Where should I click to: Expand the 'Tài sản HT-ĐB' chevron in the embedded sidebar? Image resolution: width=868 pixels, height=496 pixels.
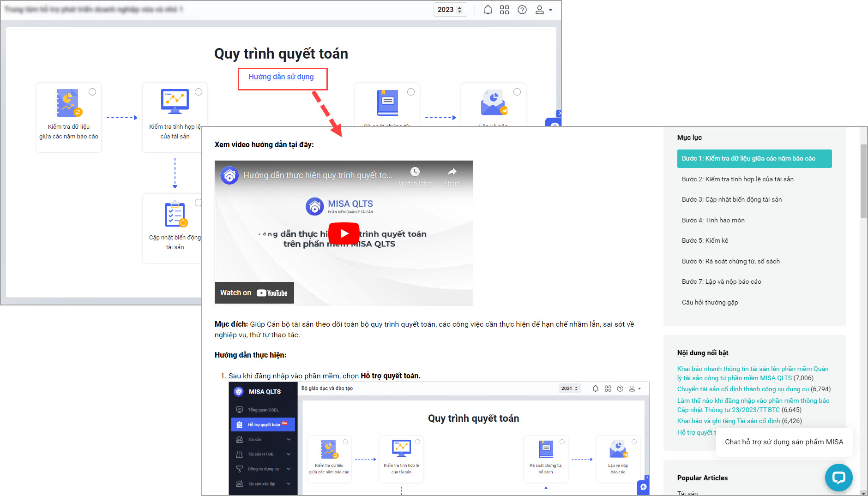point(289,454)
